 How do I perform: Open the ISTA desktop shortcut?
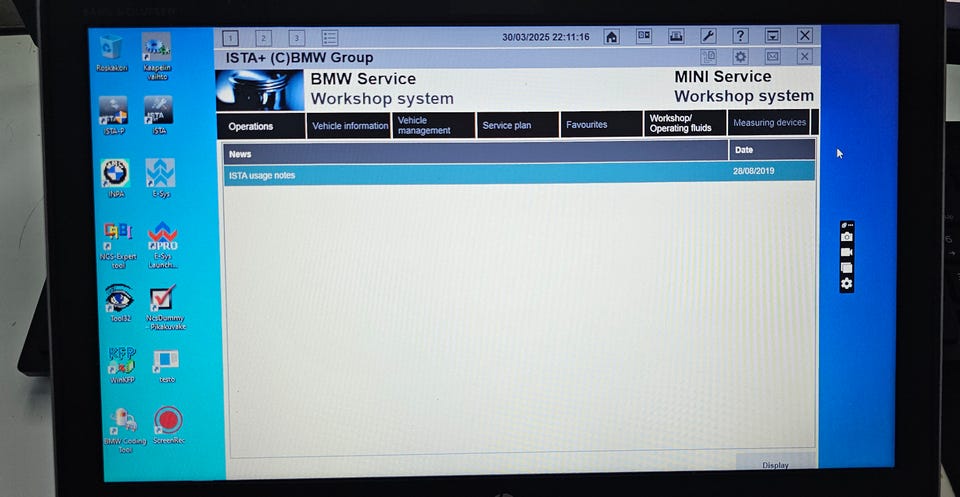click(159, 115)
